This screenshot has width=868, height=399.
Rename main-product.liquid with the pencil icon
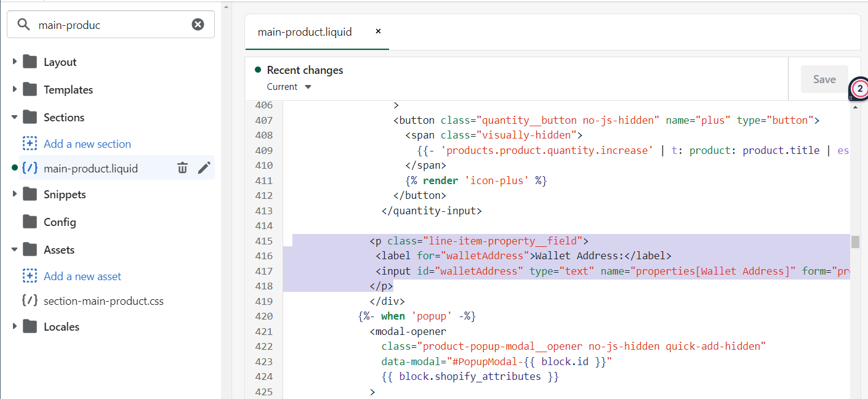coord(204,168)
